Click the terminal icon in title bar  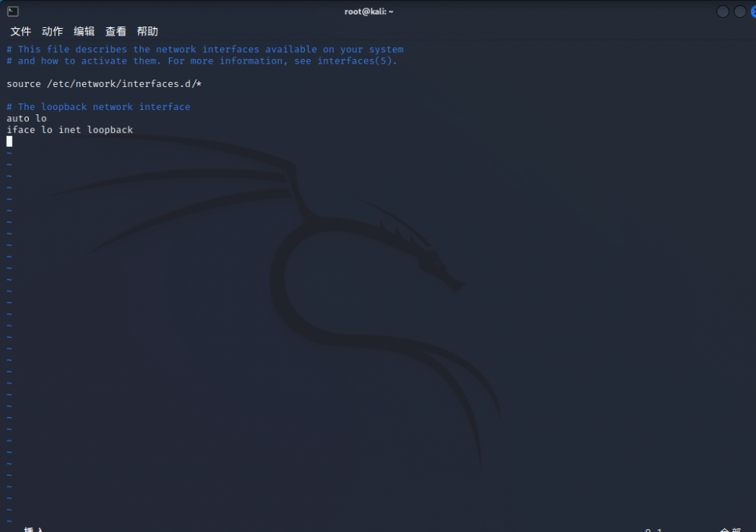click(x=13, y=12)
